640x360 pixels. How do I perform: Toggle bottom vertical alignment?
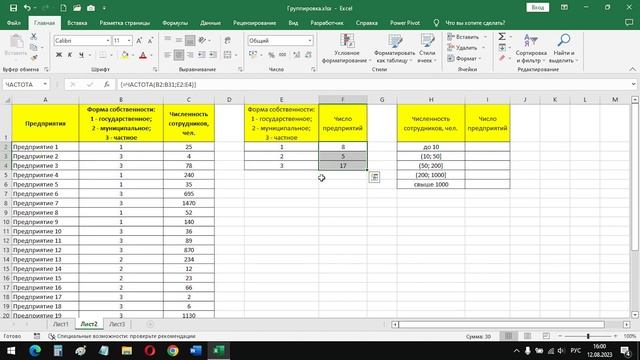click(190, 40)
